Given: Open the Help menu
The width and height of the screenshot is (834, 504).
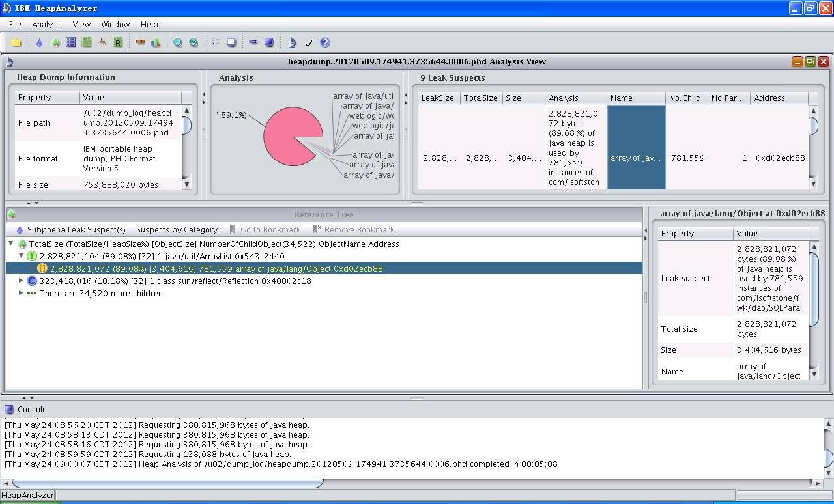Looking at the screenshot, I should pos(149,24).
